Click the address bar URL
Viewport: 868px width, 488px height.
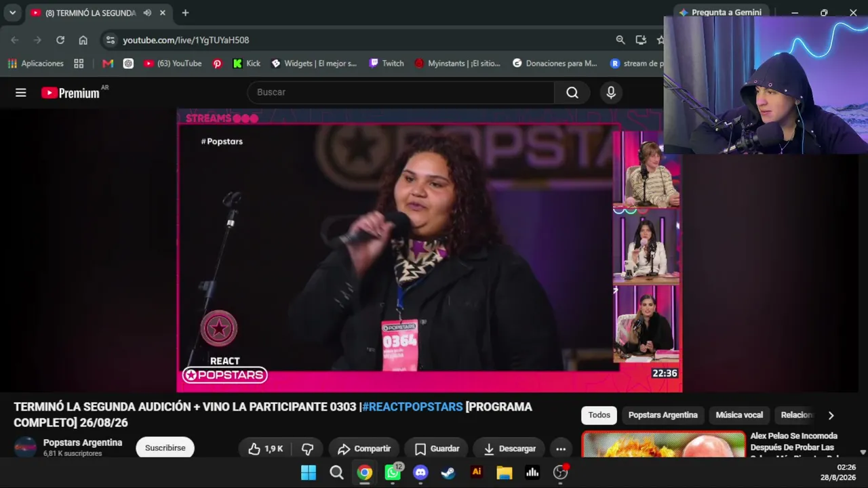click(186, 40)
